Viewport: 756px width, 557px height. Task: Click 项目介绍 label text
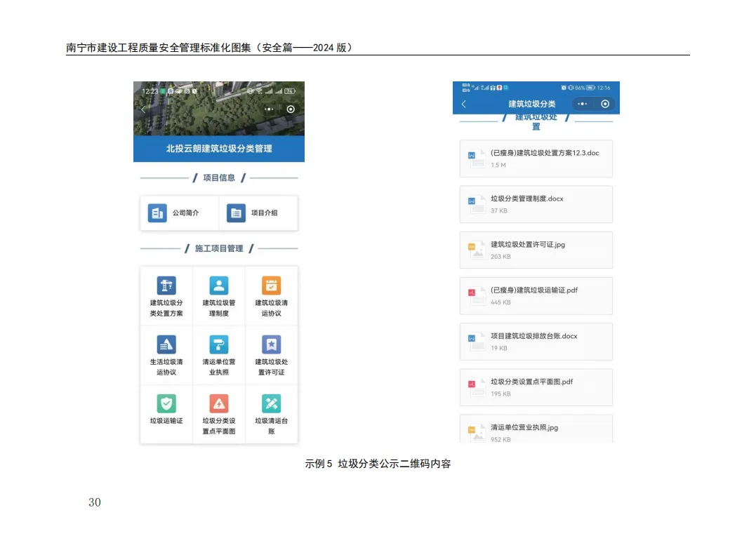[264, 213]
